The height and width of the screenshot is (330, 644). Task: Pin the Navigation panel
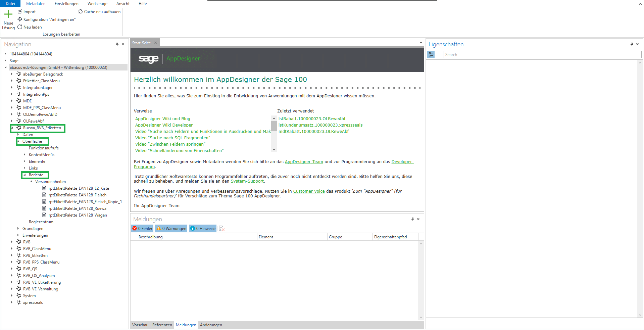point(117,44)
